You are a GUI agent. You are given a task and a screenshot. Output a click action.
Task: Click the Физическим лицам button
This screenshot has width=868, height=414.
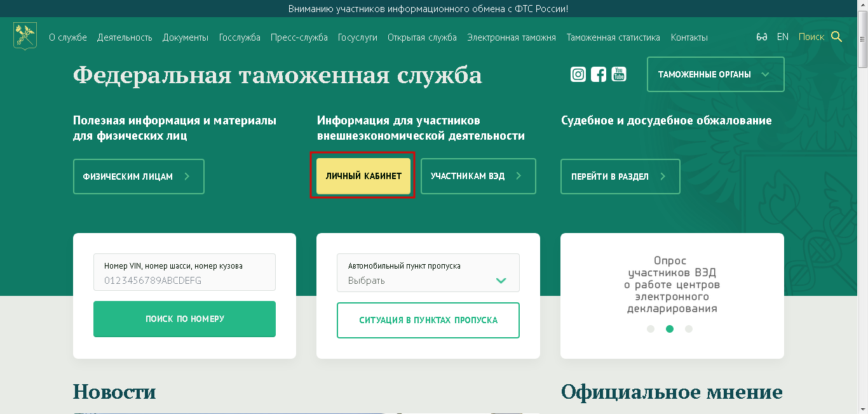pyautogui.click(x=139, y=177)
